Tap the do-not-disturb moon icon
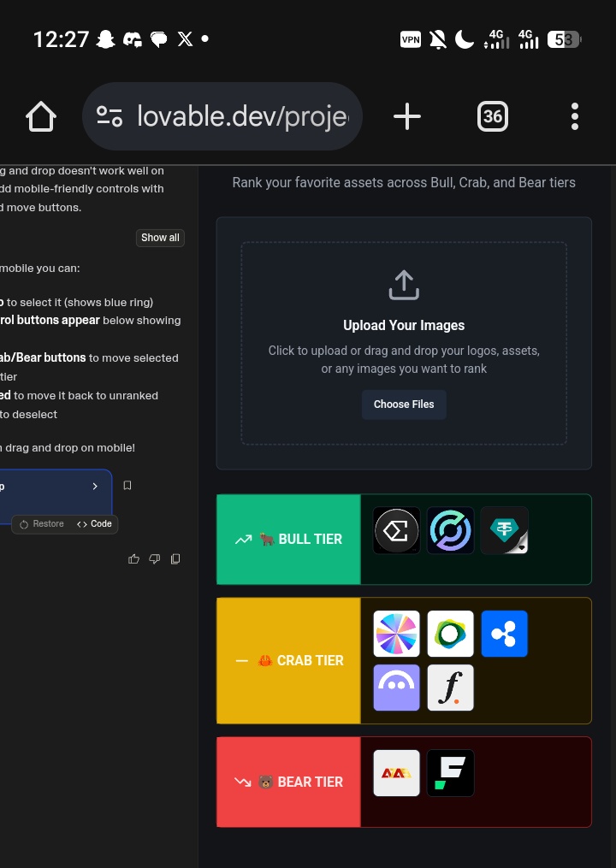This screenshot has width=616, height=868. pos(465,39)
